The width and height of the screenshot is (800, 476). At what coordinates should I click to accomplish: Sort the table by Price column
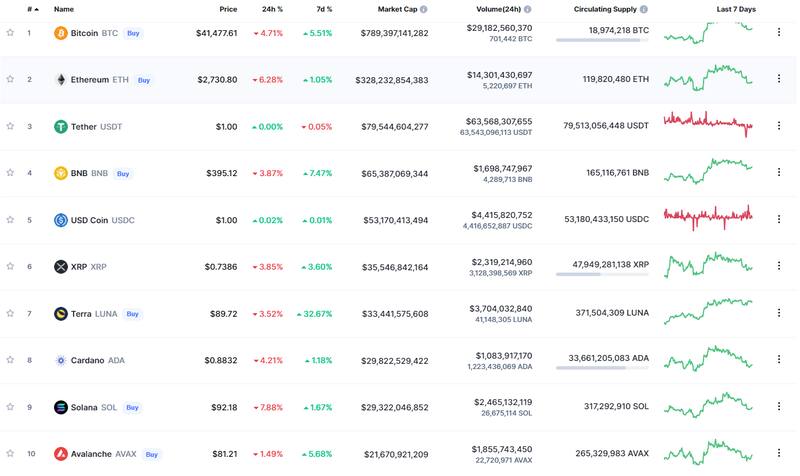pyautogui.click(x=228, y=9)
